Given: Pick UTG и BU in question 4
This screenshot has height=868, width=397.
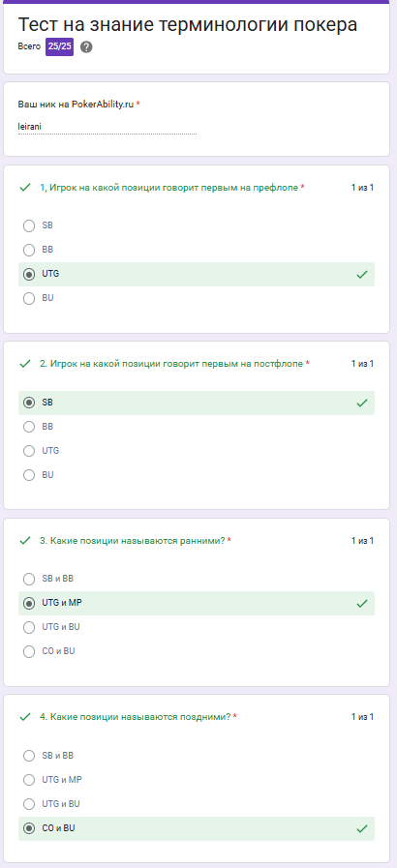Looking at the screenshot, I should tap(29, 804).
